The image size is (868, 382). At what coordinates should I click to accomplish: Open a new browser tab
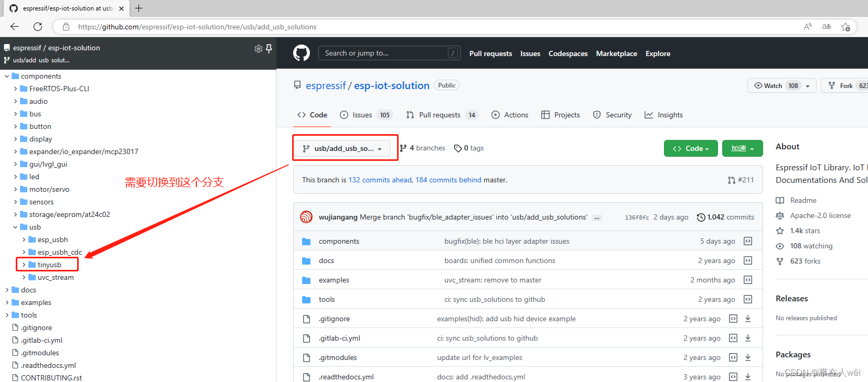click(138, 8)
